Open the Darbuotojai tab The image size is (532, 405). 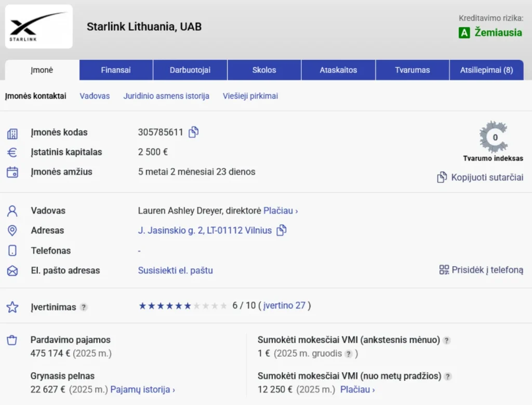190,70
